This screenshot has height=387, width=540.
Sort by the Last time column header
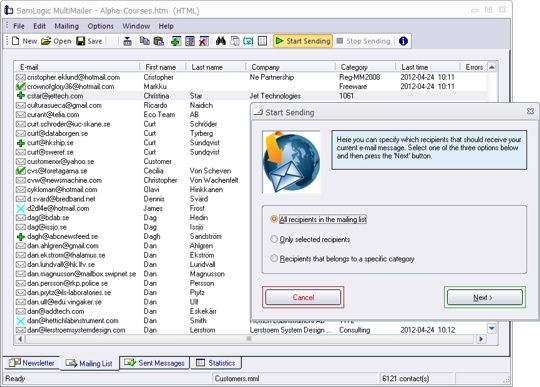pos(428,67)
